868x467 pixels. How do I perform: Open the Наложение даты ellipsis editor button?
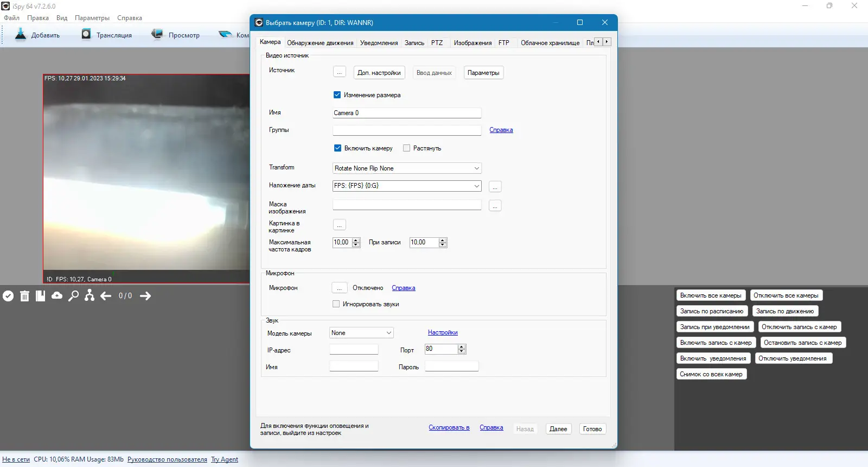click(x=495, y=187)
